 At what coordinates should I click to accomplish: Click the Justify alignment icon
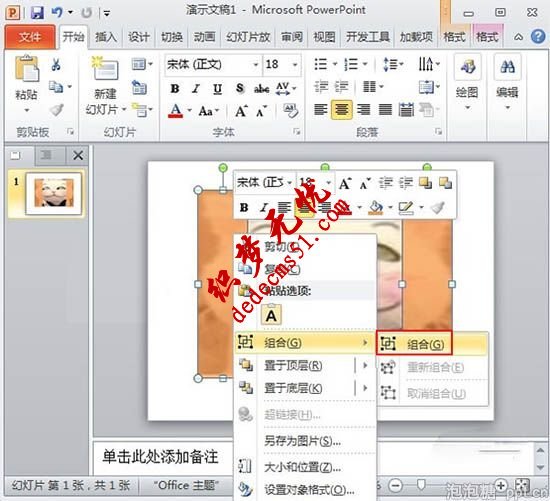coord(385,110)
